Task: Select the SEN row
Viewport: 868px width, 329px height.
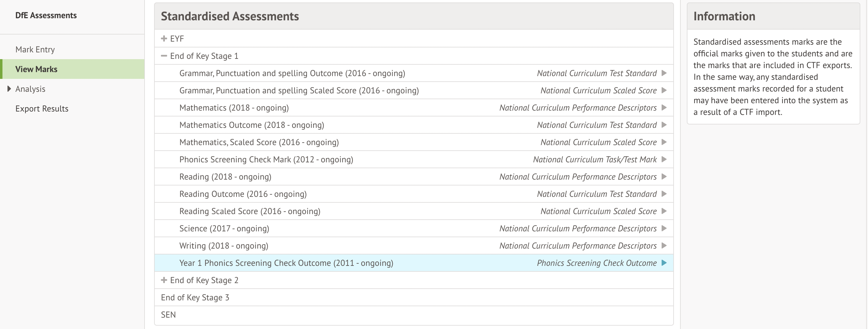Action: [x=169, y=315]
